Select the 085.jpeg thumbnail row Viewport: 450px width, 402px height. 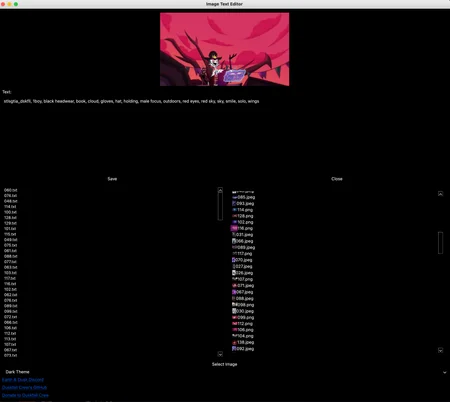click(x=243, y=197)
